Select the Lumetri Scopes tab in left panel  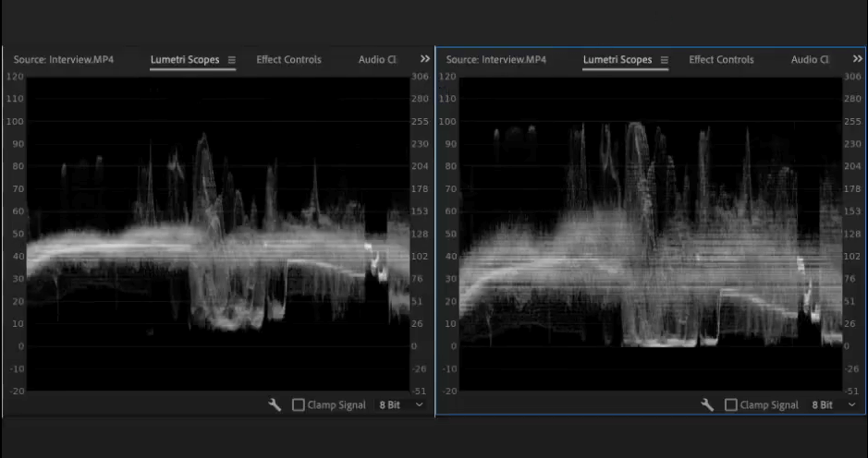185,60
